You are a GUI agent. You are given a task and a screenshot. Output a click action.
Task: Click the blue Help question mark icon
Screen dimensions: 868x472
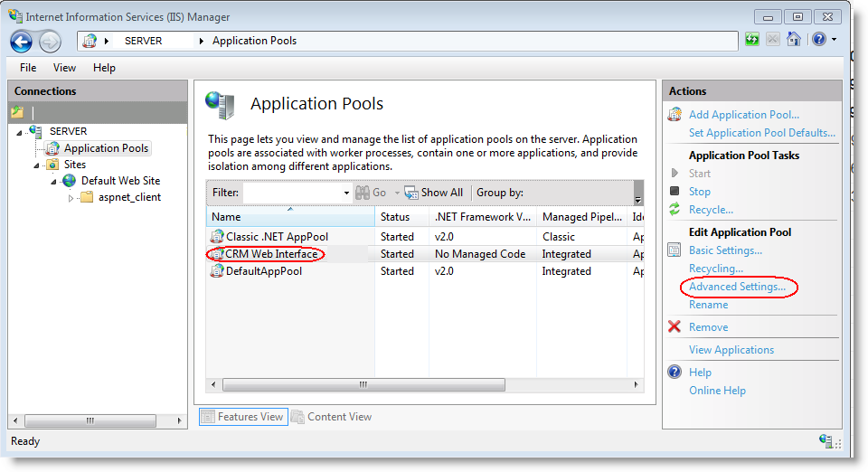click(x=675, y=373)
